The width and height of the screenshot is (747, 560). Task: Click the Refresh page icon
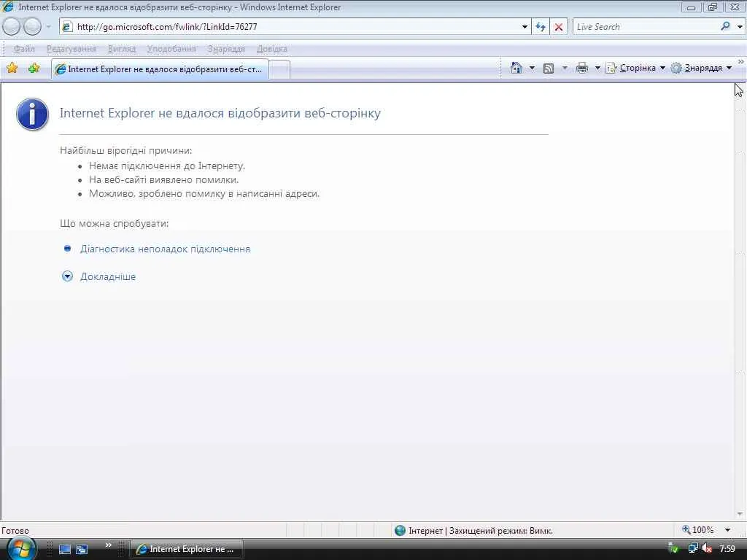click(541, 27)
